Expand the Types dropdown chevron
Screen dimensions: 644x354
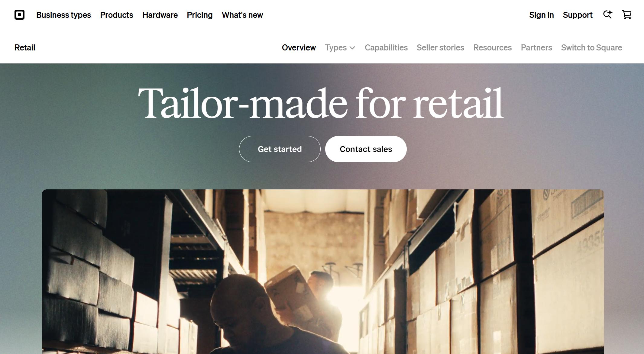coord(352,48)
